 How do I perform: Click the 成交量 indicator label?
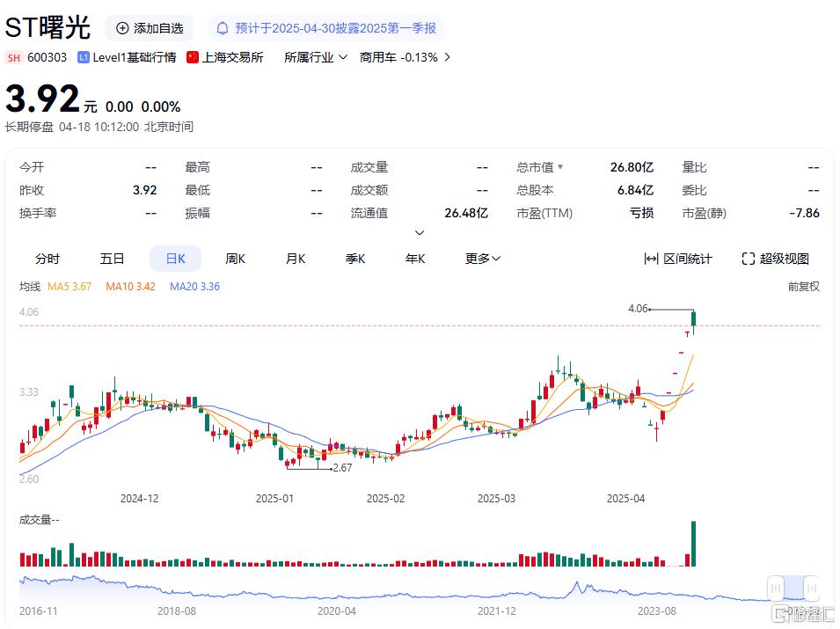point(39,520)
